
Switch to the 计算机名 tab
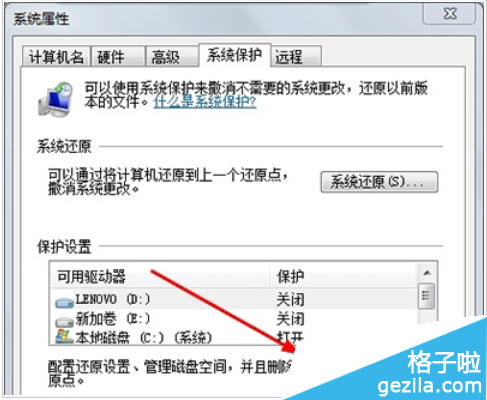pyautogui.click(x=56, y=57)
